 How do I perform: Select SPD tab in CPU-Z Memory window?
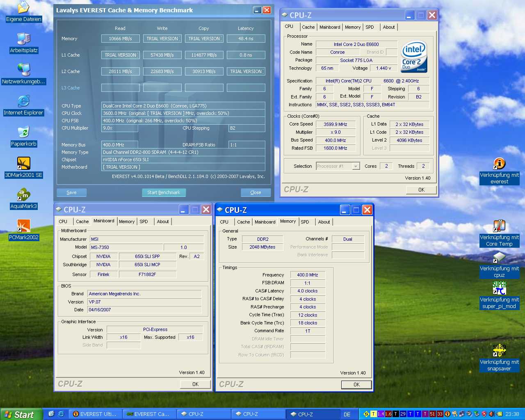click(305, 222)
